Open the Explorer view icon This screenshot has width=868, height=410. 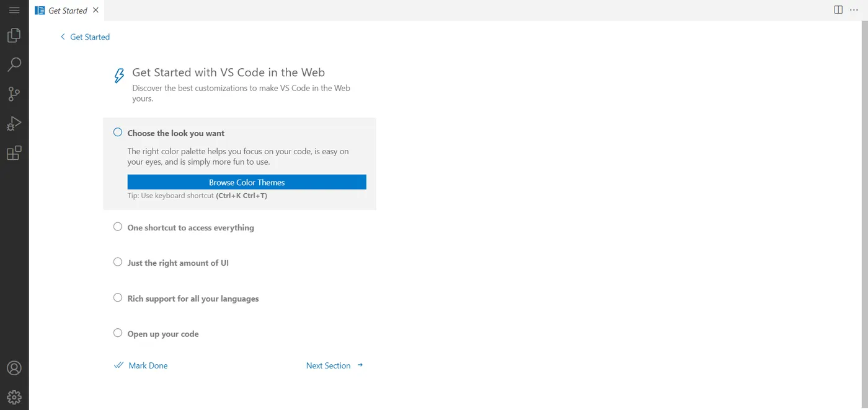[14, 35]
